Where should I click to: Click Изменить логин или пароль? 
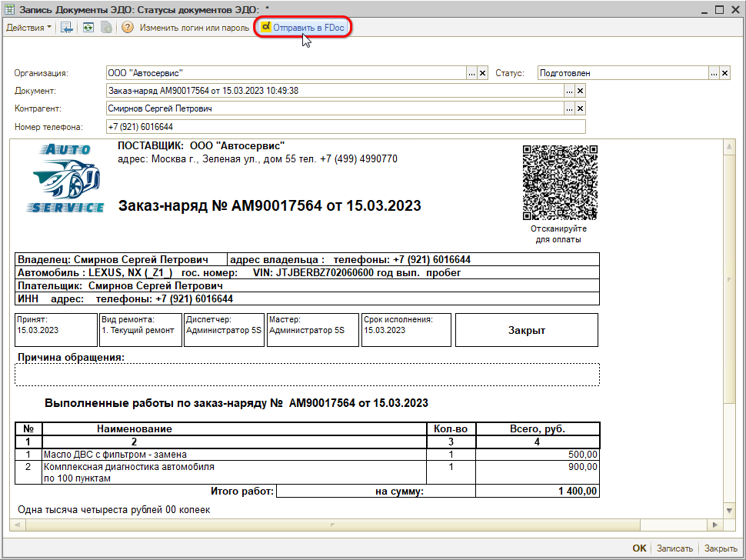pyautogui.click(x=194, y=28)
